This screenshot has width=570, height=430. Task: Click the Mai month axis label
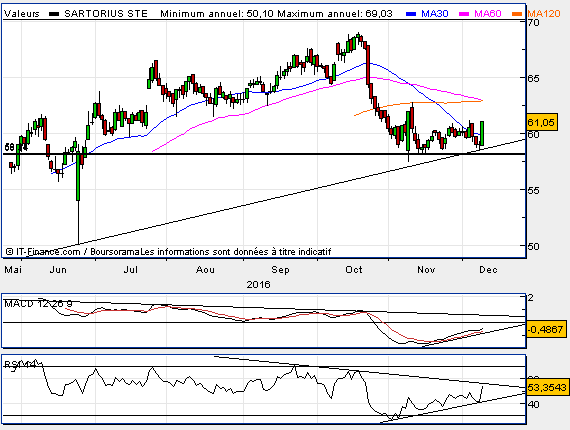pos(13,270)
